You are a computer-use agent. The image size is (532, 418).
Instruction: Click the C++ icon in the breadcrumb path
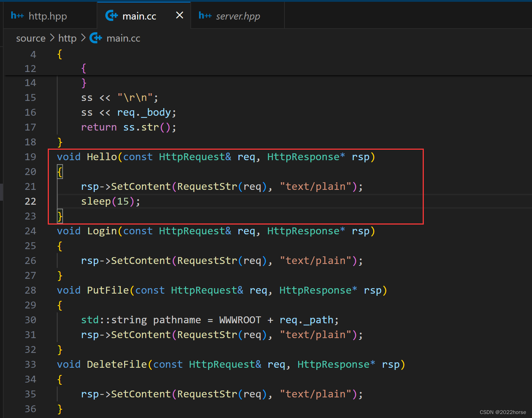click(x=96, y=38)
